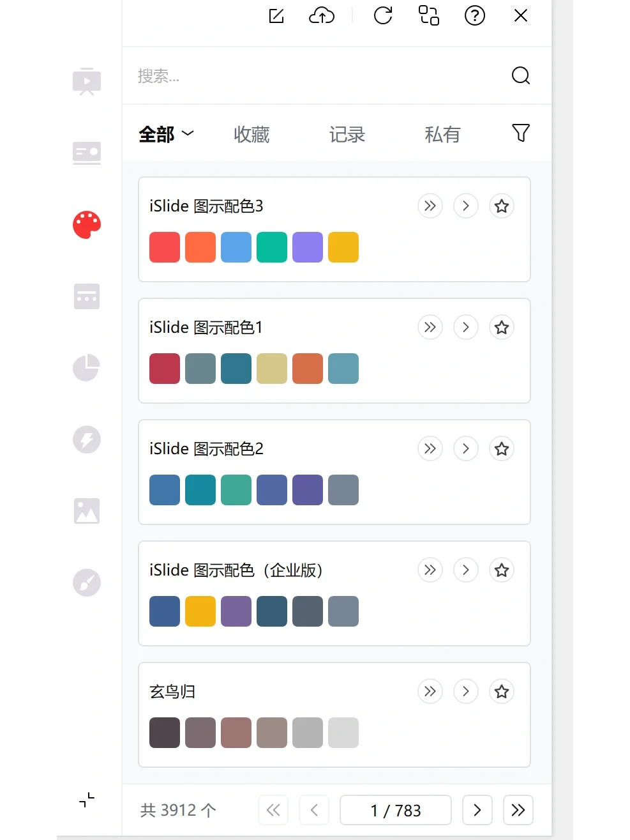
Task: Open the color palette sidebar icon
Action: pos(87,225)
